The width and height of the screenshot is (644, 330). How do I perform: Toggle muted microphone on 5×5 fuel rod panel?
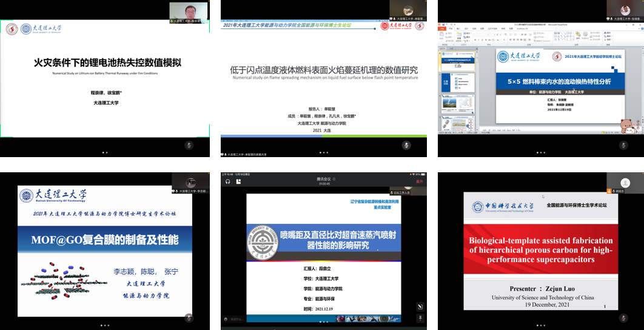[623, 144]
